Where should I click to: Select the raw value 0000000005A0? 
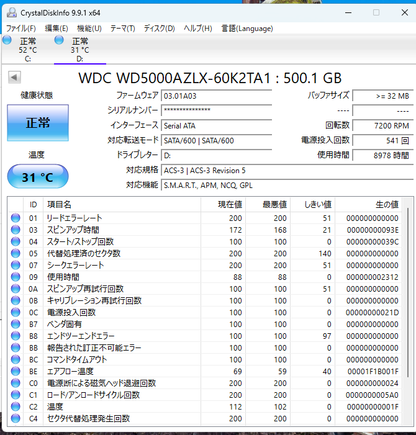coord(372,395)
